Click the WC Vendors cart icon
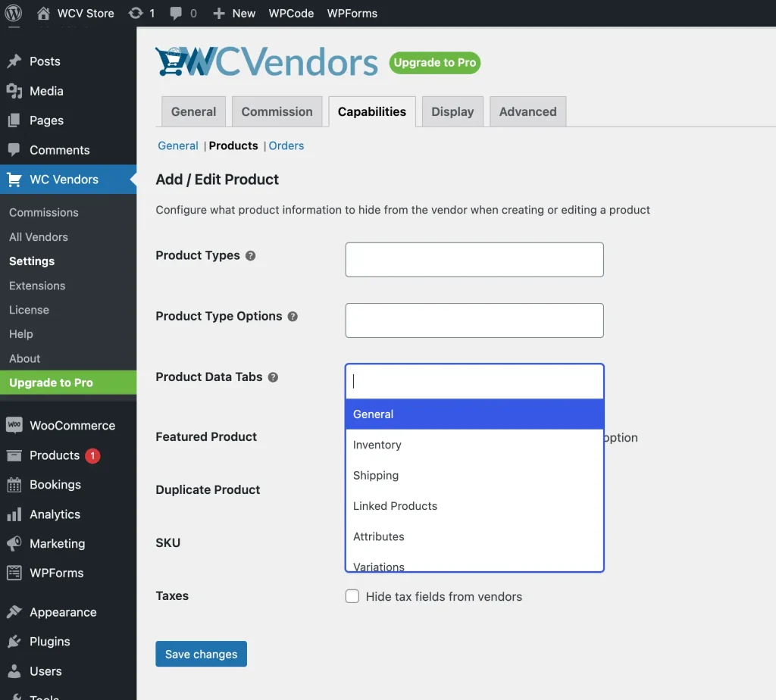 pos(14,180)
